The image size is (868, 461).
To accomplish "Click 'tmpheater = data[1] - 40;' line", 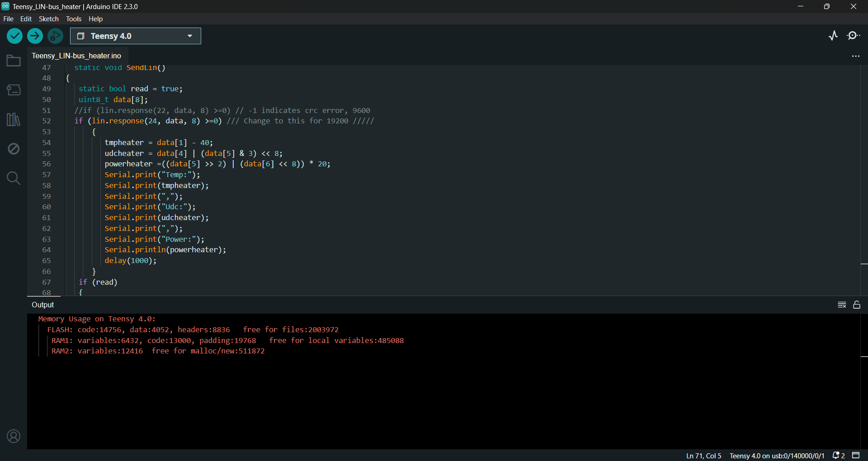I will [x=159, y=143].
